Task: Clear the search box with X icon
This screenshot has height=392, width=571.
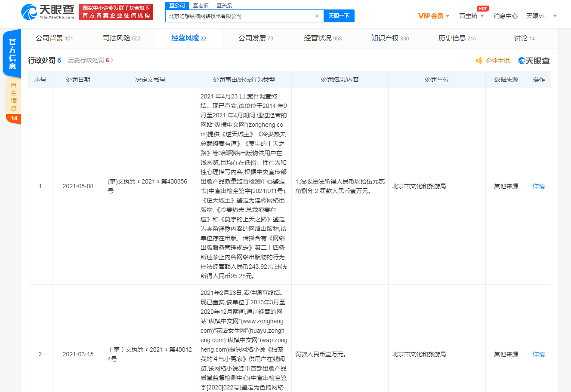Action: point(317,16)
